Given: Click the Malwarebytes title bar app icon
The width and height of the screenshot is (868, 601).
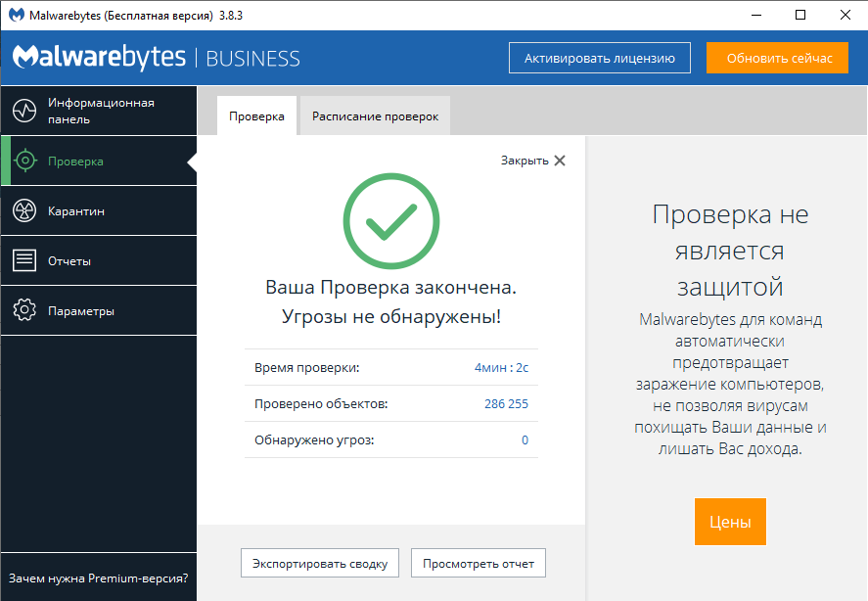Looking at the screenshot, I should tap(17, 15).
